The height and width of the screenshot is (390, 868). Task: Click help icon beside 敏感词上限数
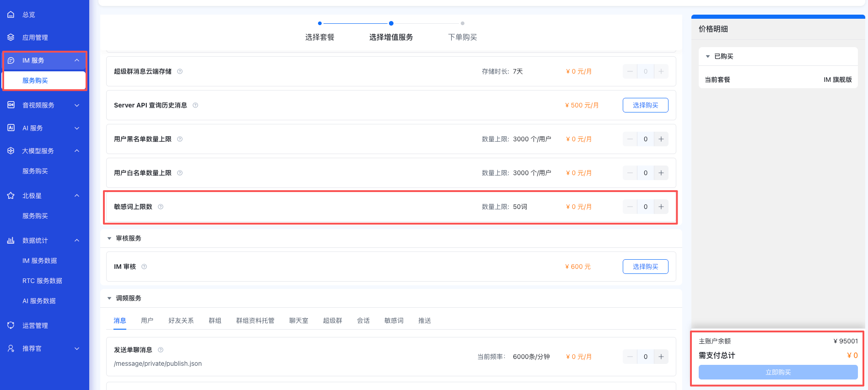tap(161, 207)
